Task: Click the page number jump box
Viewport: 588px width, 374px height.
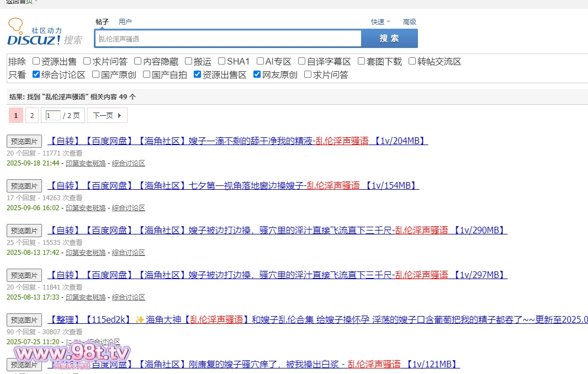Action: 53,115
